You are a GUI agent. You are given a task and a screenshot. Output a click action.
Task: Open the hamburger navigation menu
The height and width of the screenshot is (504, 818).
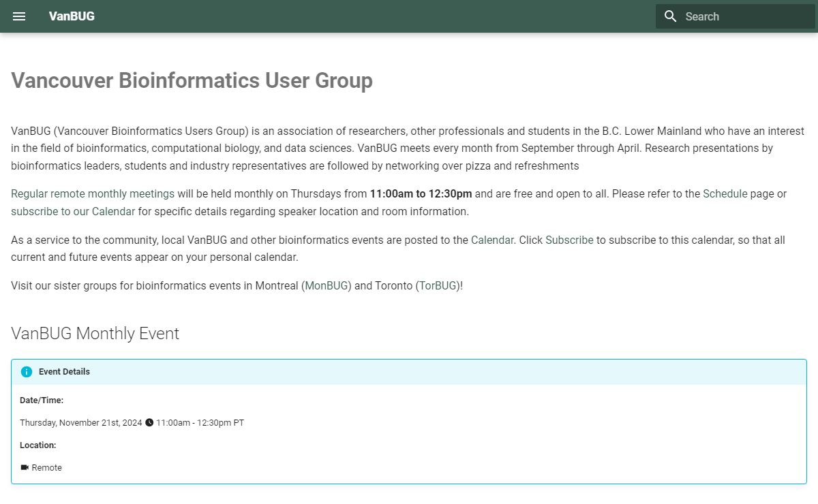[19, 16]
